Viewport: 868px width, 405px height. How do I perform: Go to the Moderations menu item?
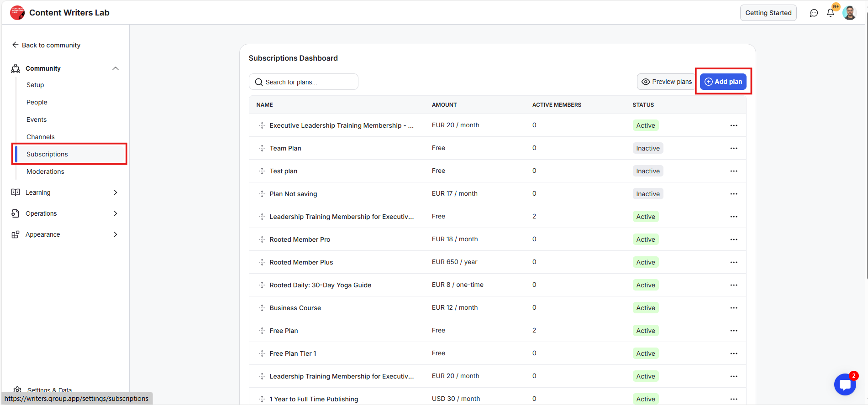tap(45, 171)
